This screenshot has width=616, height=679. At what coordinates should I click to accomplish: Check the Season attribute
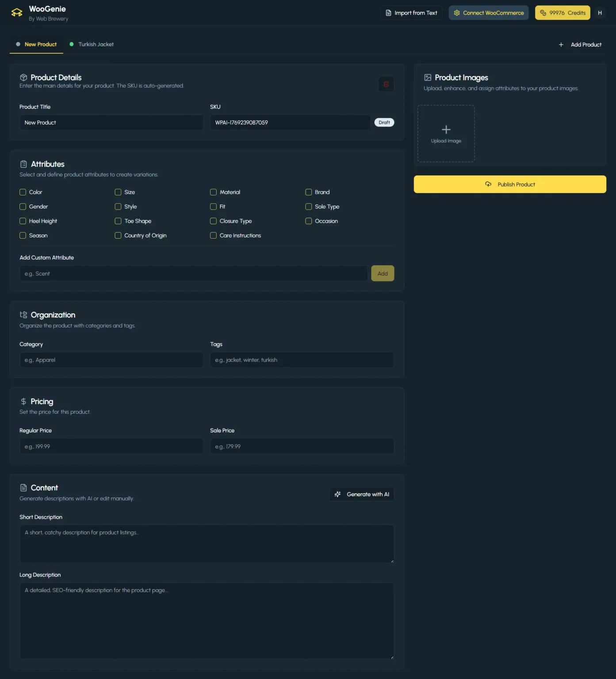coord(23,236)
